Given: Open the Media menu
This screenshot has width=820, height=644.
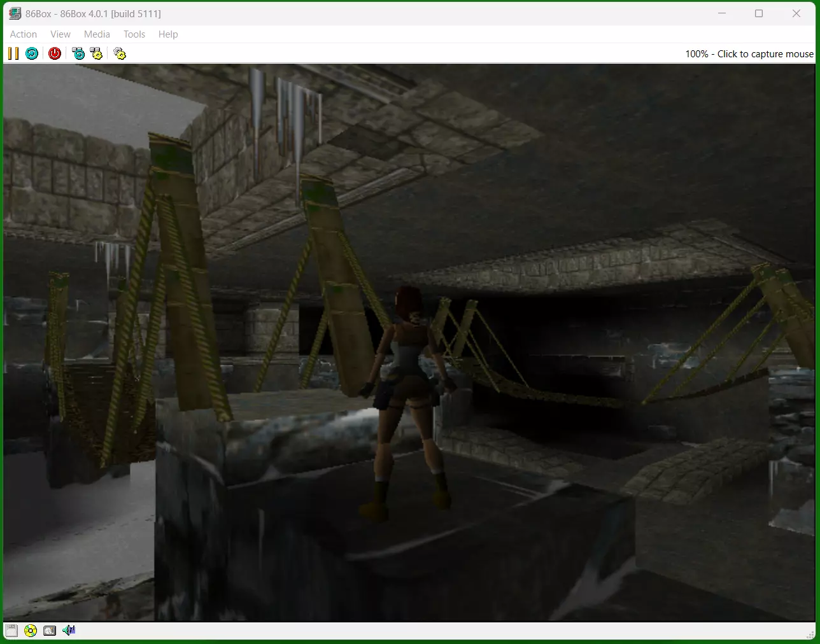Looking at the screenshot, I should coord(97,34).
